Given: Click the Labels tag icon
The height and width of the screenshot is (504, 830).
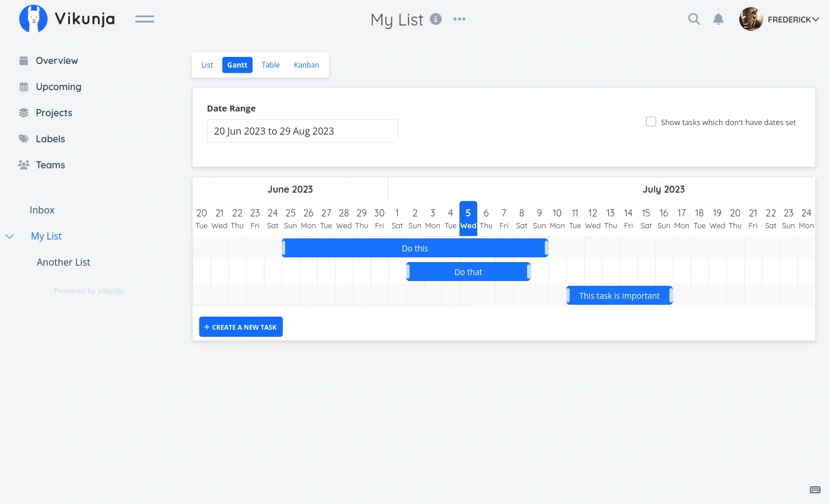Looking at the screenshot, I should coord(24,139).
